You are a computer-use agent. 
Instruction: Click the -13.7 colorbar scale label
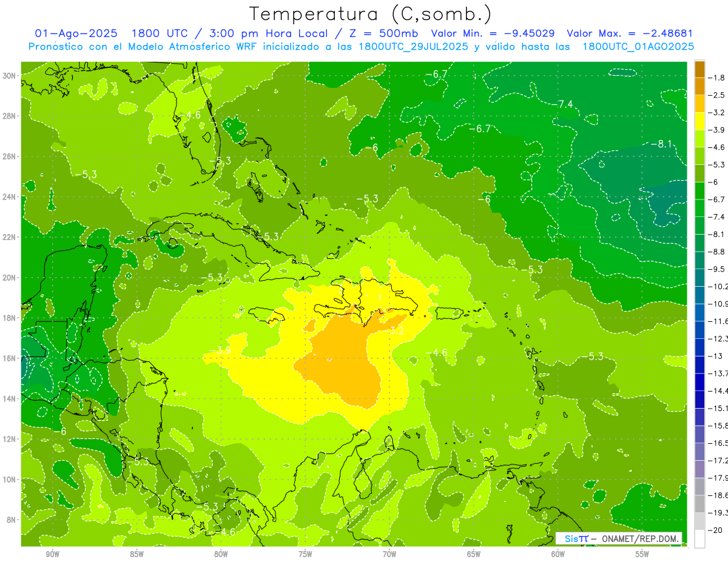[x=719, y=373]
